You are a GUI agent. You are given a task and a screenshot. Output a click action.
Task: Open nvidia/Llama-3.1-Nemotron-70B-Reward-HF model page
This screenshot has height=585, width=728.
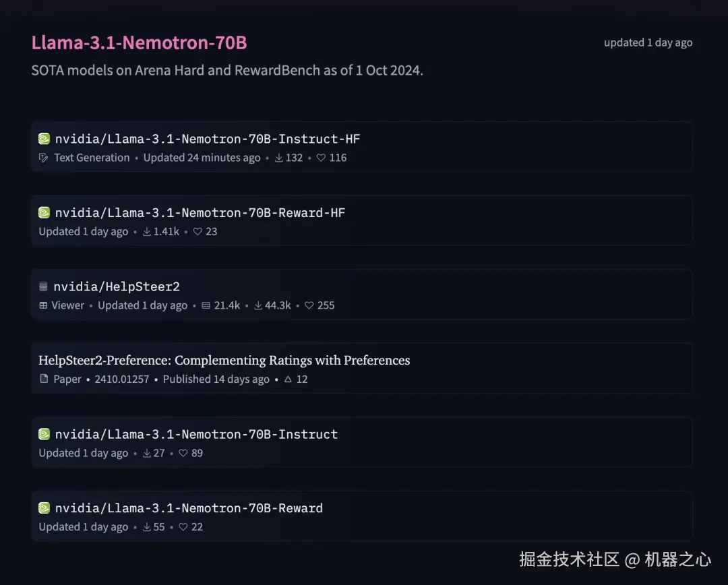pos(200,213)
